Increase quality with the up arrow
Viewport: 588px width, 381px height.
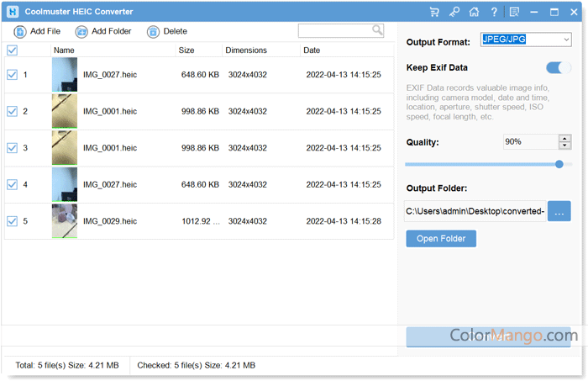(564, 138)
